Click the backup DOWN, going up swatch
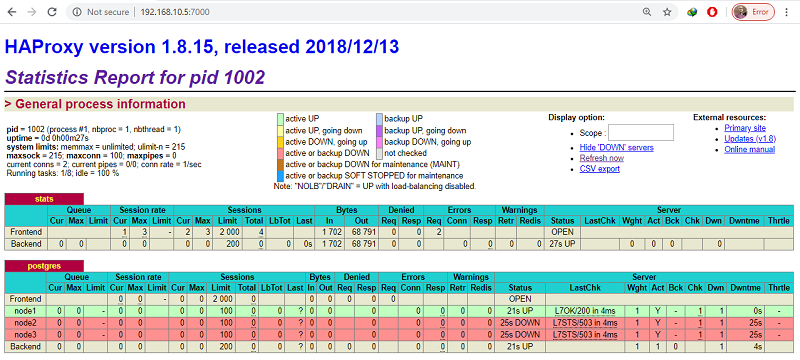800x360 pixels. click(379, 142)
